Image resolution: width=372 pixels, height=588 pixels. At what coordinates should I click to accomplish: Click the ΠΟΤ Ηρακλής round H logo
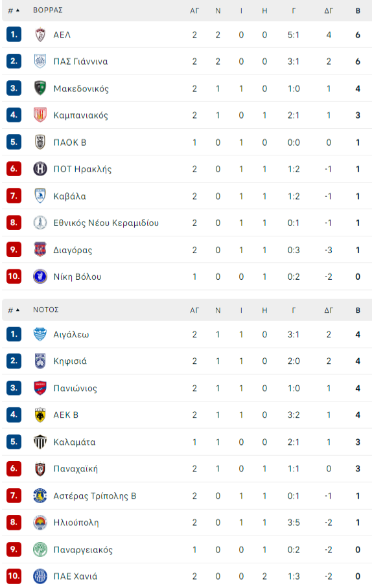click(40, 169)
